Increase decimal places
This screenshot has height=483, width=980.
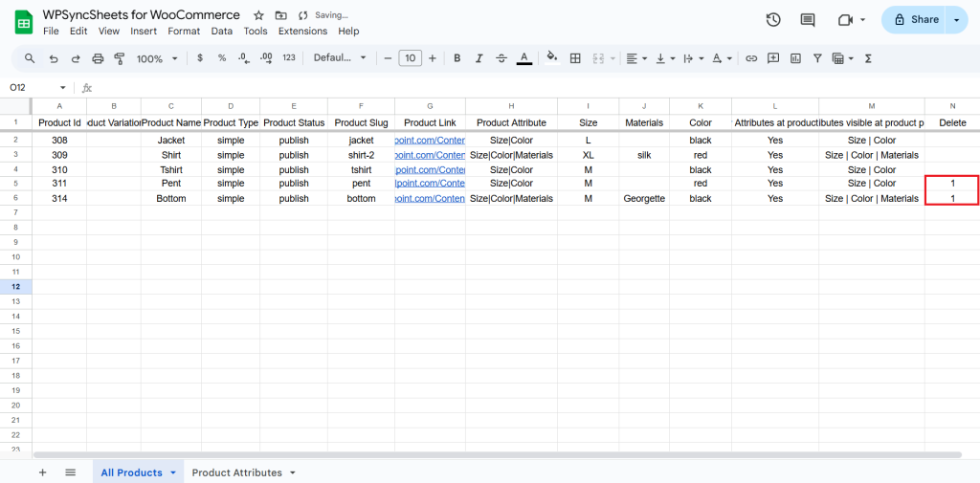coord(266,58)
